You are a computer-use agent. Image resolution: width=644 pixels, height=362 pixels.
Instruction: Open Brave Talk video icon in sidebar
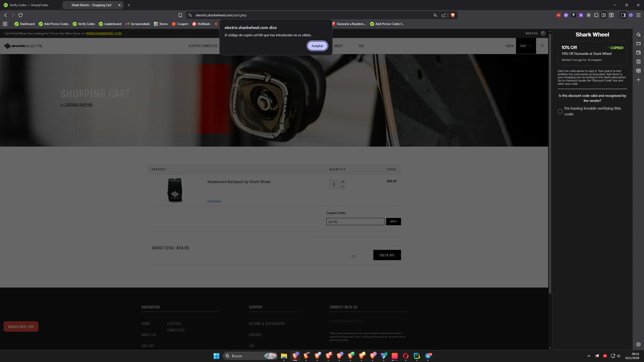638,43
